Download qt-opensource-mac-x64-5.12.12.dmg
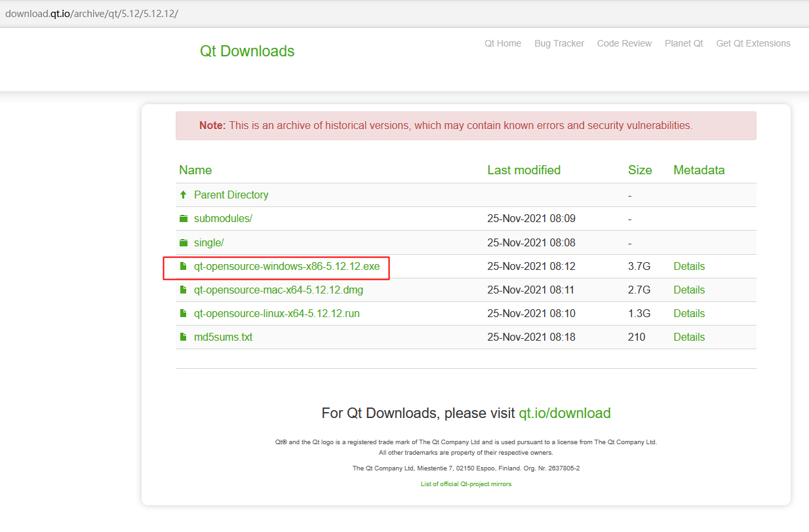Screen dimensions: 809x532 tap(279, 290)
